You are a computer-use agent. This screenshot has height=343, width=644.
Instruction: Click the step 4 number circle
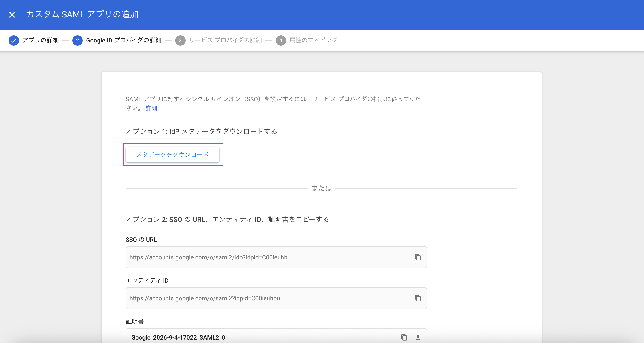(x=280, y=40)
